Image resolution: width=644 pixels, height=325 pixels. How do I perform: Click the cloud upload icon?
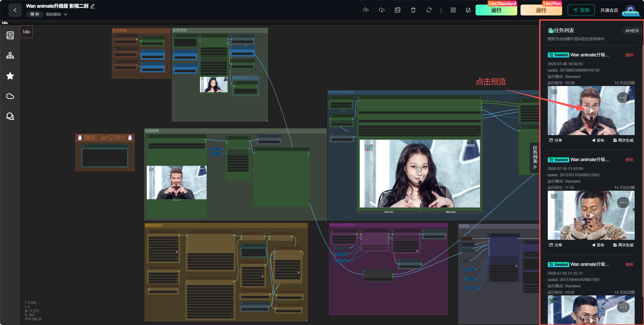(366, 10)
